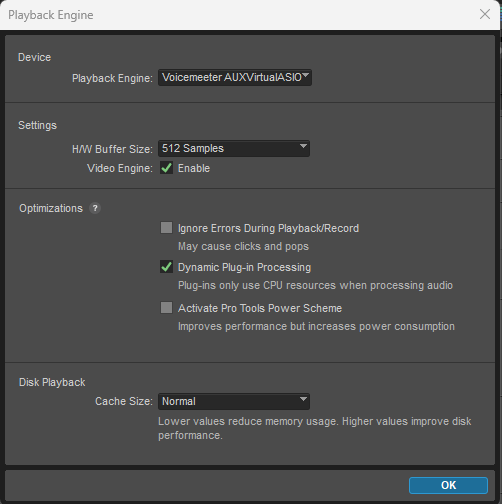The width and height of the screenshot is (502, 504).
Task: Click the 'Playback Engine:' field label
Action: [112, 78]
